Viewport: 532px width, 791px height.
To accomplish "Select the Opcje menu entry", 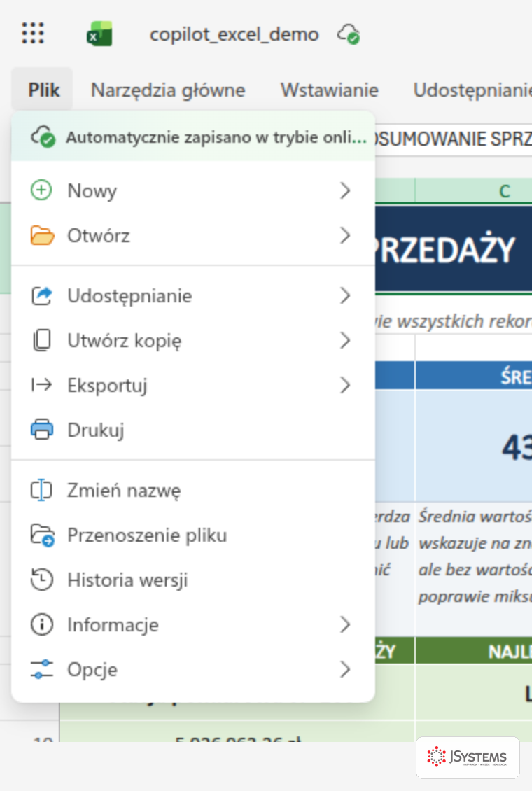I will pos(193,670).
